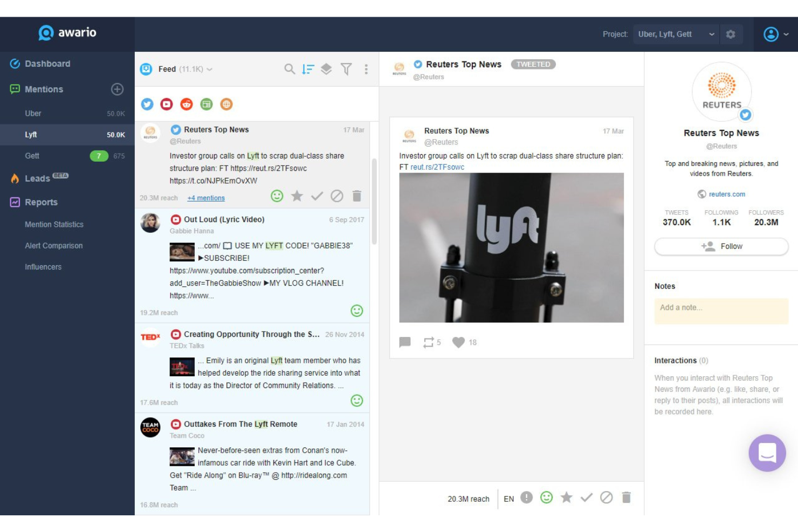The height and width of the screenshot is (532, 798).
Task: Click the sort order icon in the Feed toolbar
Action: (x=307, y=69)
